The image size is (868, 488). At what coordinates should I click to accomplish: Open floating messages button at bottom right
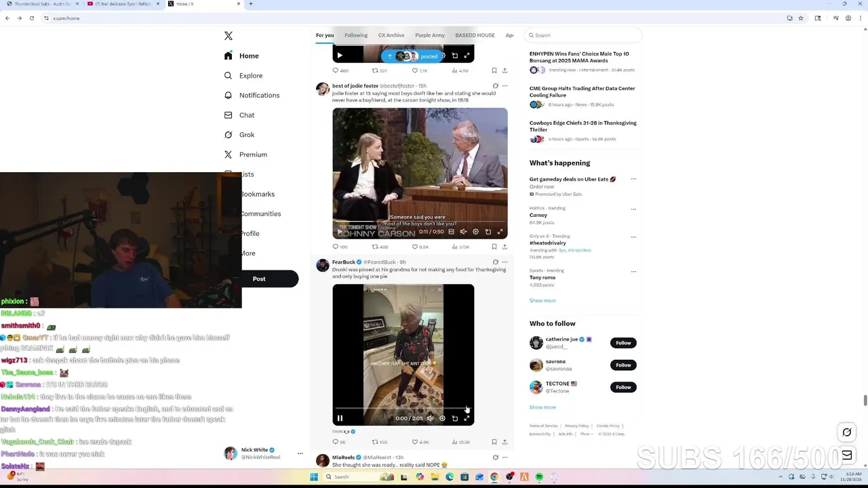[x=847, y=455]
